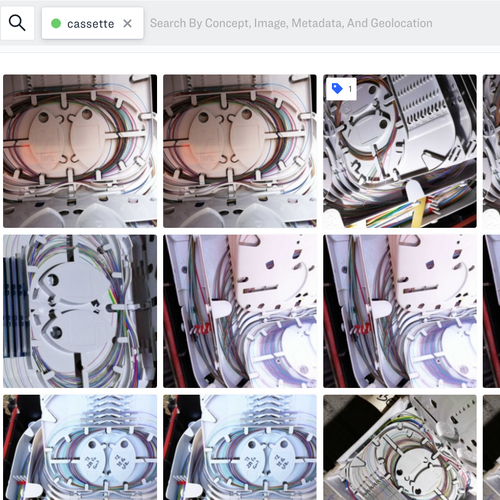Image resolution: width=500 pixels, height=500 pixels.
Task: Select the cassette concept chip
Action: pos(92,23)
